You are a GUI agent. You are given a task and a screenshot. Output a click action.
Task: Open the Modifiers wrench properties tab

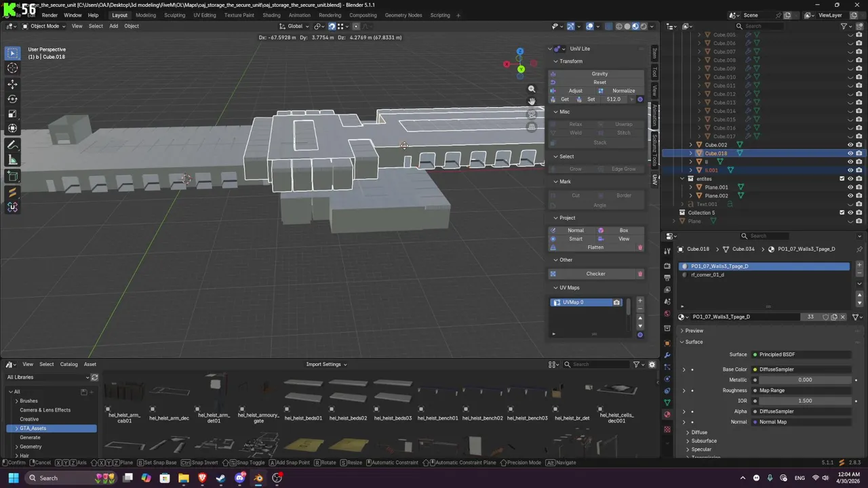point(667,355)
